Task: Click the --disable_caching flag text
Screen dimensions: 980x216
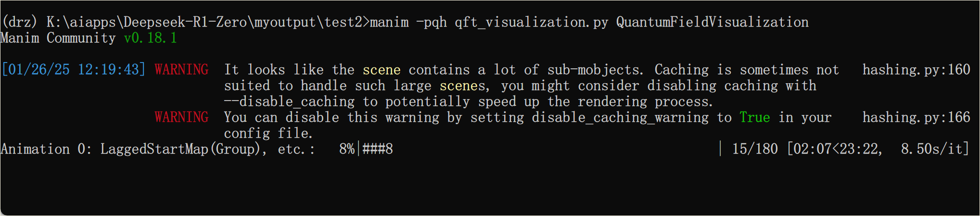Action: (x=289, y=102)
